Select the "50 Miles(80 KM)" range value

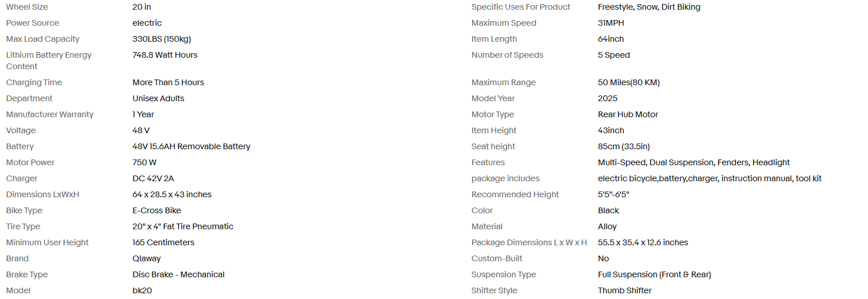tap(628, 83)
